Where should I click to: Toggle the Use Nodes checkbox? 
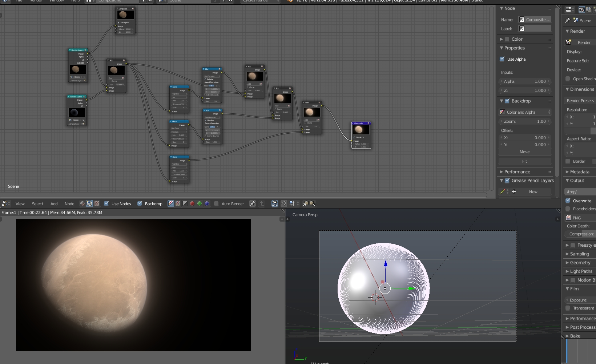tap(106, 203)
